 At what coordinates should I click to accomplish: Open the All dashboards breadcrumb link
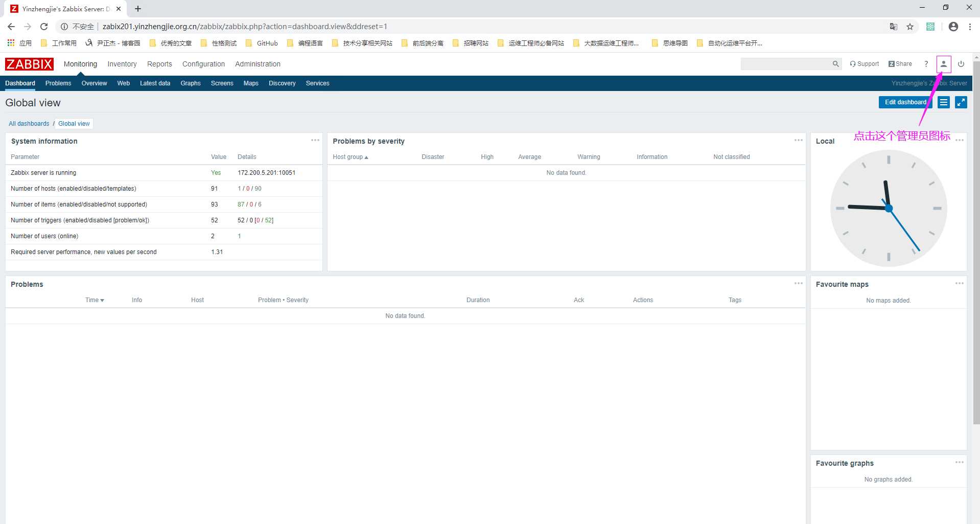point(29,124)
